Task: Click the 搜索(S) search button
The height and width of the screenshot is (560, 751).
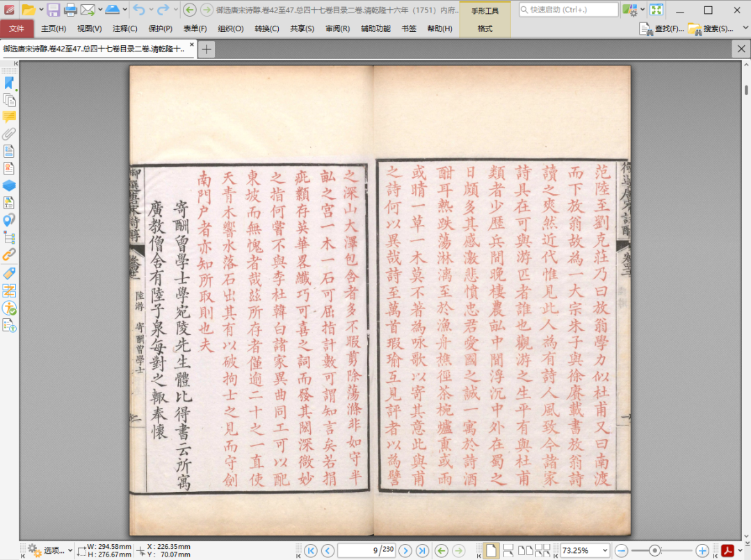Action: coord(711,28)
